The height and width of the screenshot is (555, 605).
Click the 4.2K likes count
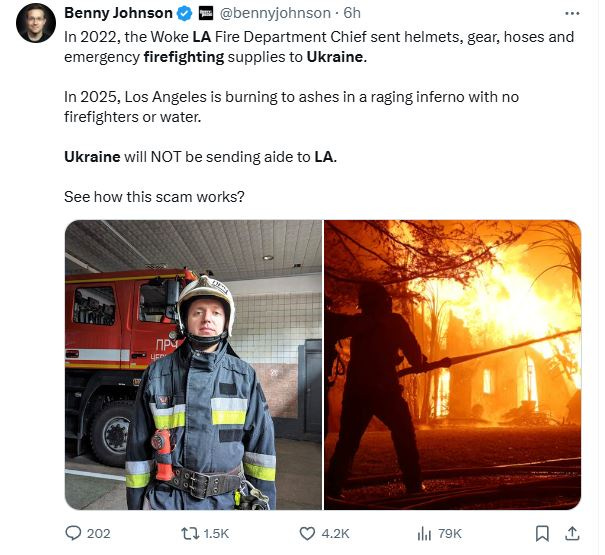click(x=335, y=534)
